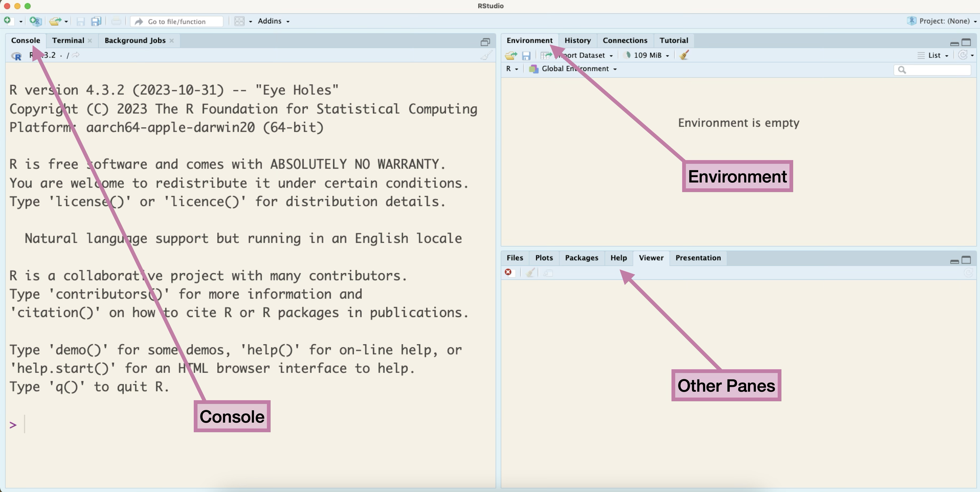Switch to the Terminal tab

[69, 40]
